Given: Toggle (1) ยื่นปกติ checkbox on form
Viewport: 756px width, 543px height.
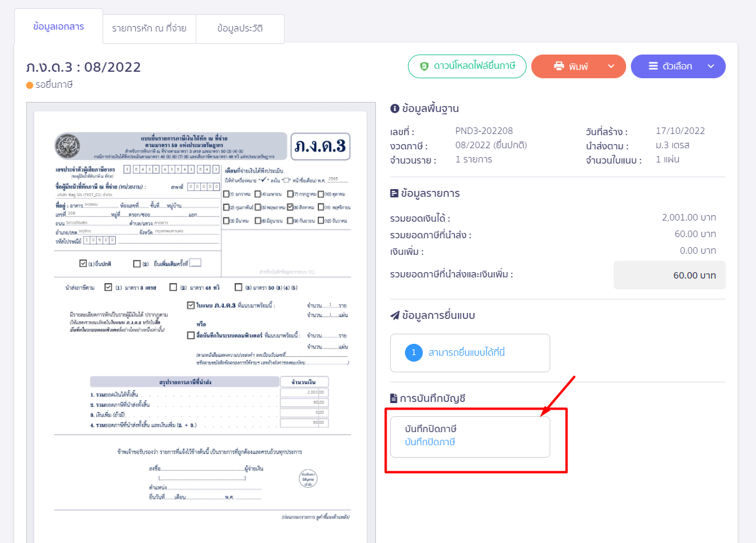Looking at the screenshot, I should pos(83,263).
